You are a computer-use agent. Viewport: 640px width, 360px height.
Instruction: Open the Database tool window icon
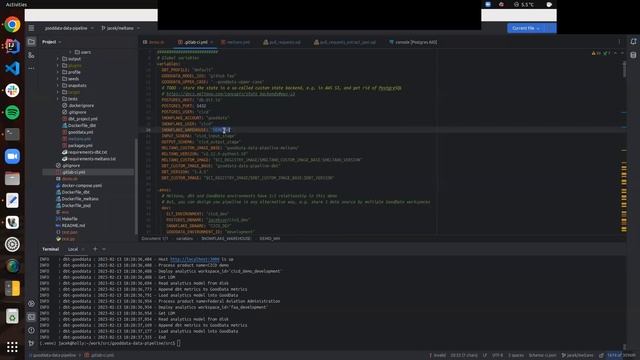coord(633,55)
